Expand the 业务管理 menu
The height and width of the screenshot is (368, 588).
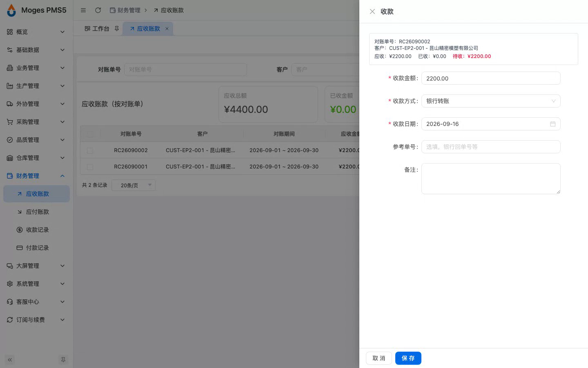click(x=37, y=68)
